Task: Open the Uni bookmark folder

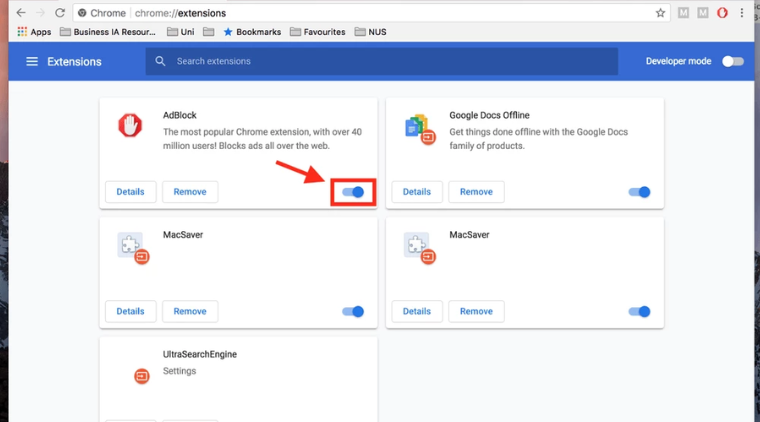Action: (x=180, y=32)
